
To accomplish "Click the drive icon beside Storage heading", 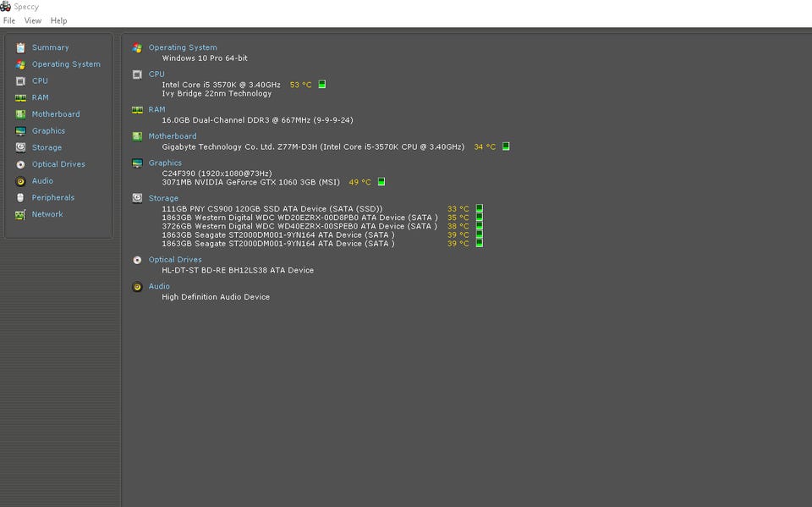I will (137, 198).
